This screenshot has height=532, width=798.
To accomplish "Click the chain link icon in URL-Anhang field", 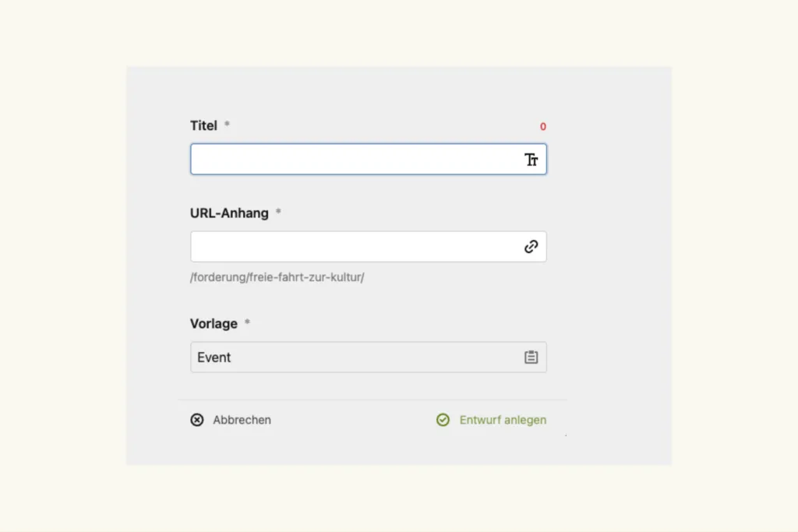I will [531, 247].
